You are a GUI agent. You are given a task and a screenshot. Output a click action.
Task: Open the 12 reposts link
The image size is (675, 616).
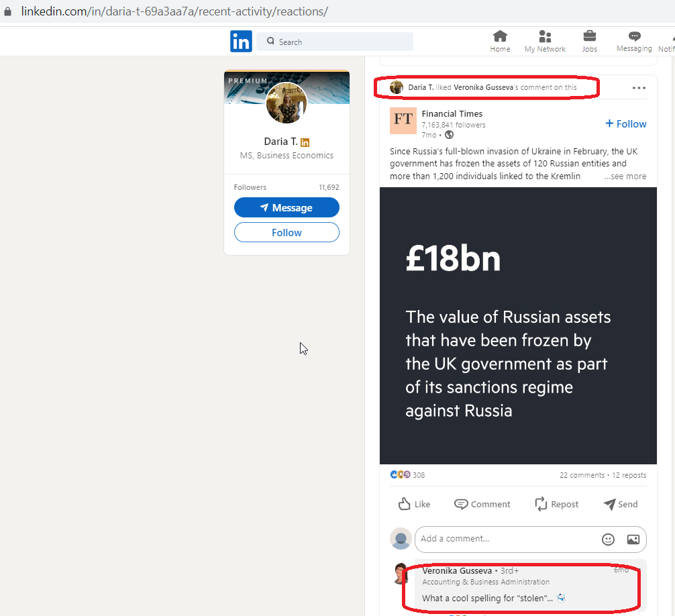tap(629, 475)
